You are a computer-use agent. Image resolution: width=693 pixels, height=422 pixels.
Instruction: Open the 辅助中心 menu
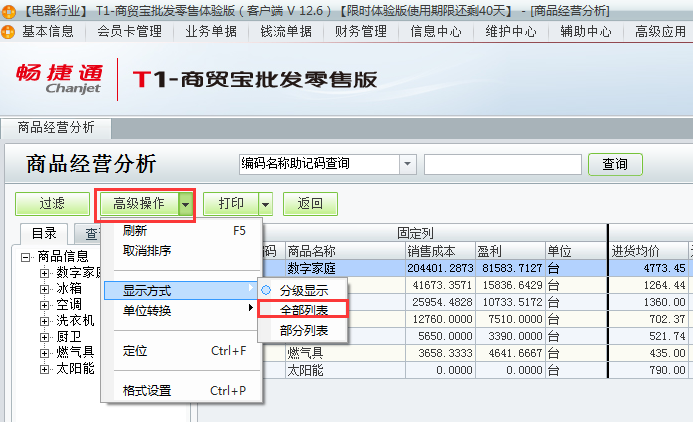(x=586, y=32)
